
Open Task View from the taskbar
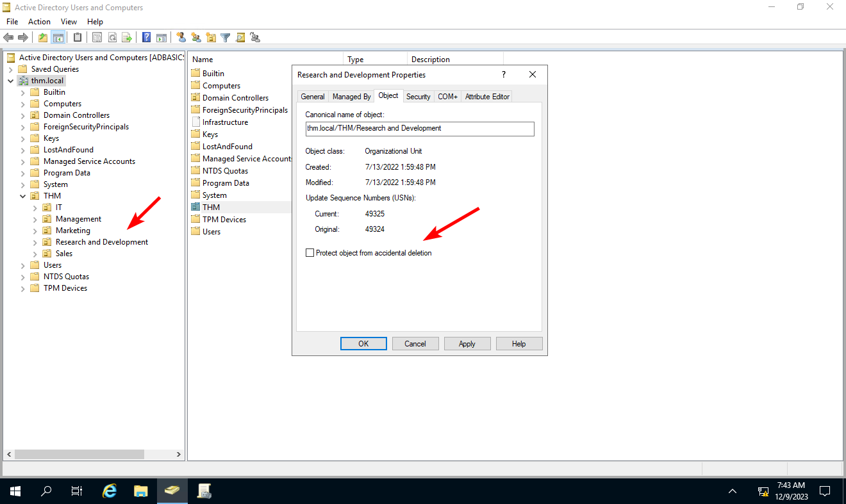[77, 491]
